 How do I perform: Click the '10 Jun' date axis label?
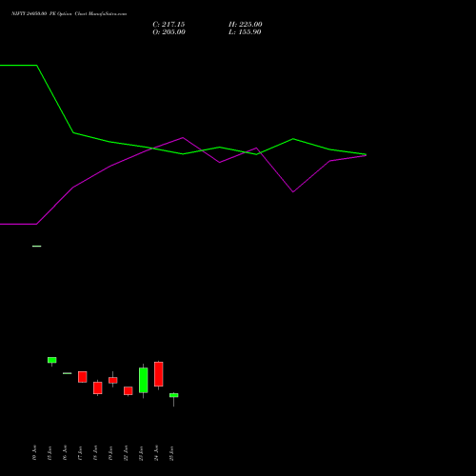[34, 453]
